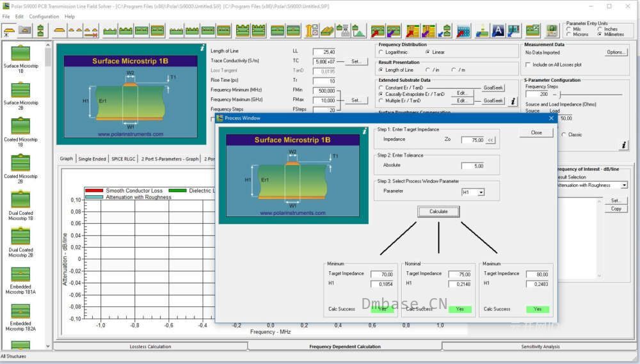Viewport: 640px width, 364px height.
Task: Click the yellow table with red arrow icon
Action: pos(413,31)
